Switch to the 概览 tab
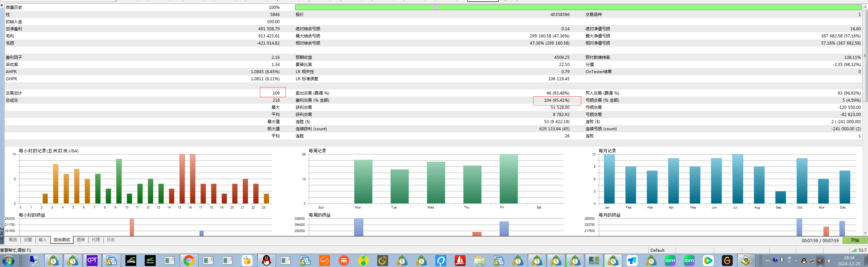The width and height of the screenshot is (868, 267). [13, 240]
